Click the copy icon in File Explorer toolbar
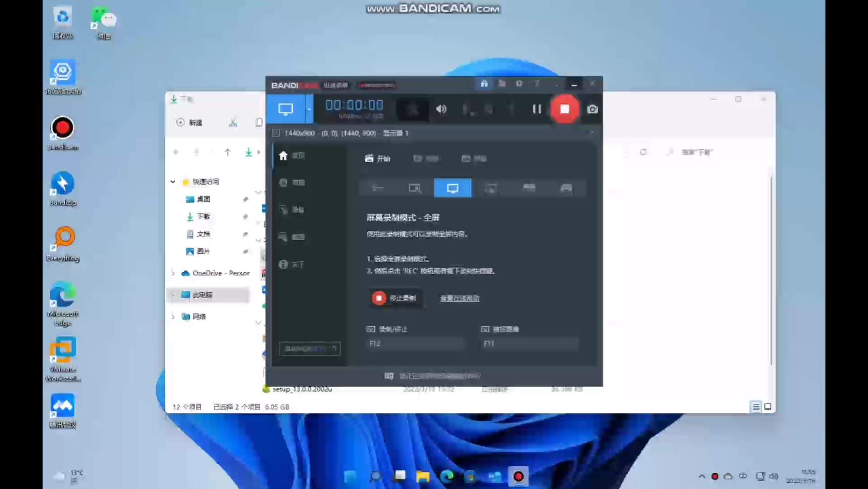Screen dimensions: 868x489 point(259,123)
